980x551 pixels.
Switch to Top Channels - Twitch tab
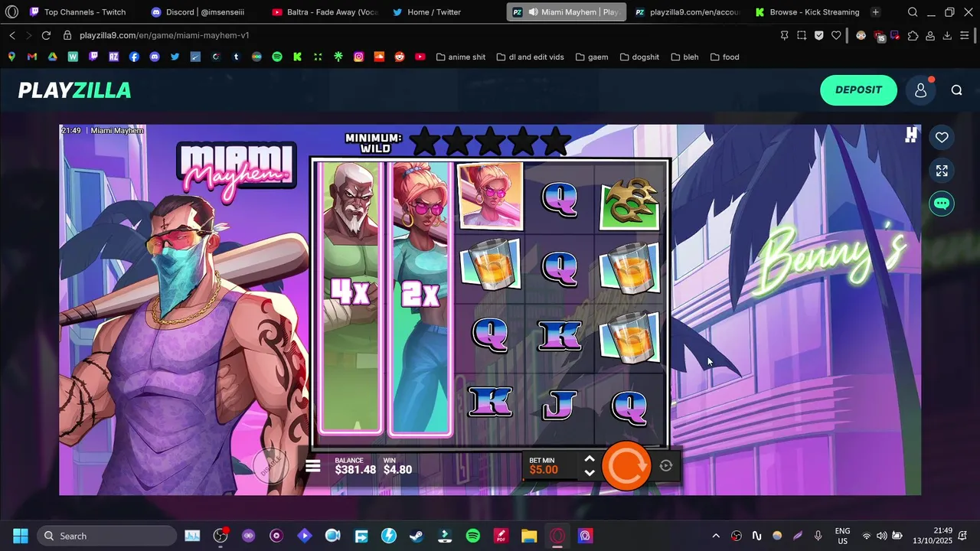(77, 12)
